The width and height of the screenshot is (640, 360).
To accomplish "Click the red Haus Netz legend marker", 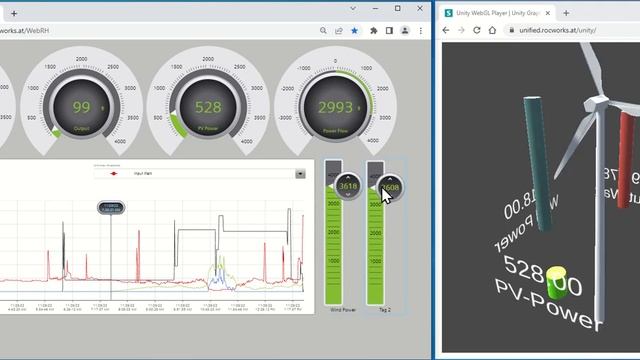I will click(113, 173).
